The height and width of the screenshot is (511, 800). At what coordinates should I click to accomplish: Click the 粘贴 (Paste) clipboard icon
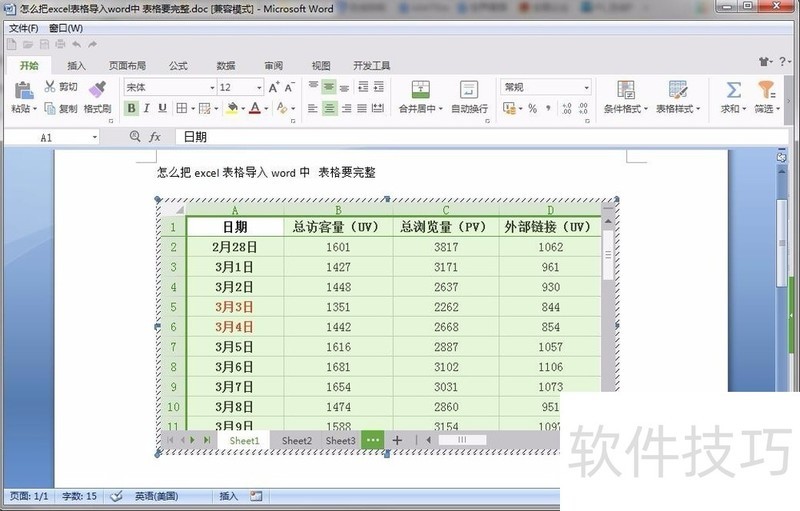click(23, 90)
